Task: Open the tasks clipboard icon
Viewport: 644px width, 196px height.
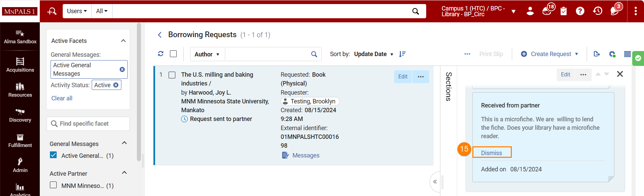Action: [x=563, y=11]
